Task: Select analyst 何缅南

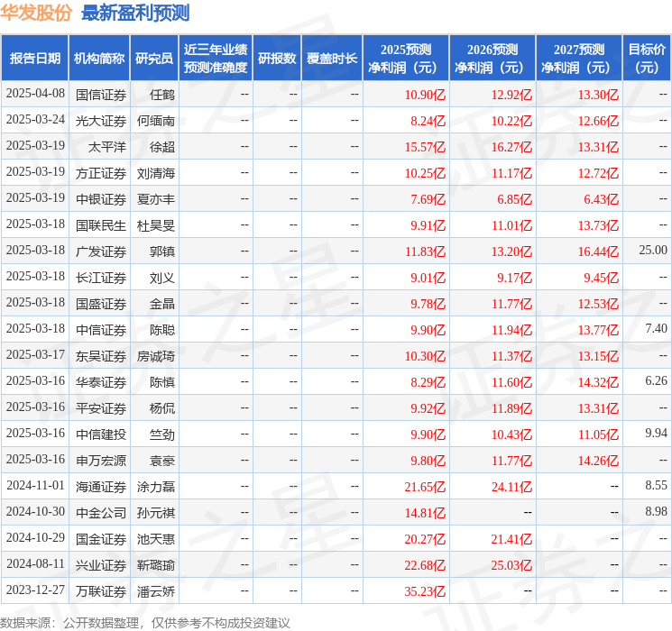Action: click(x=156, y=121)
